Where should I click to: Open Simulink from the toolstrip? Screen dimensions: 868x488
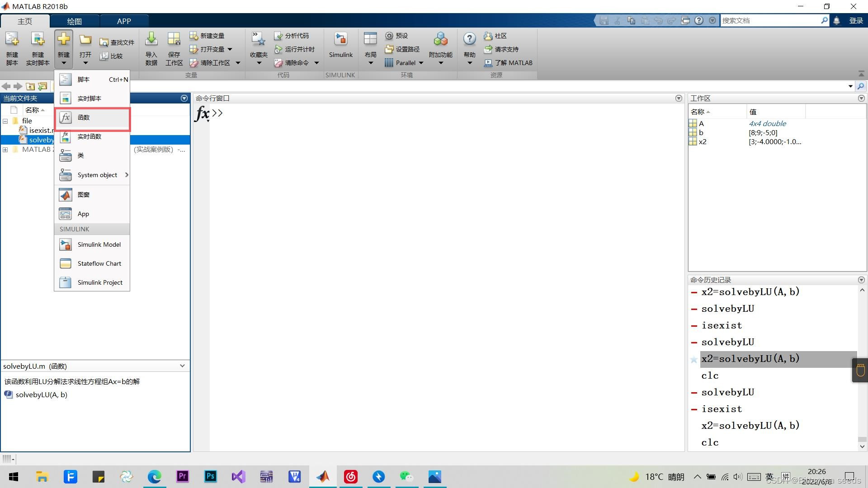(340, 40)
